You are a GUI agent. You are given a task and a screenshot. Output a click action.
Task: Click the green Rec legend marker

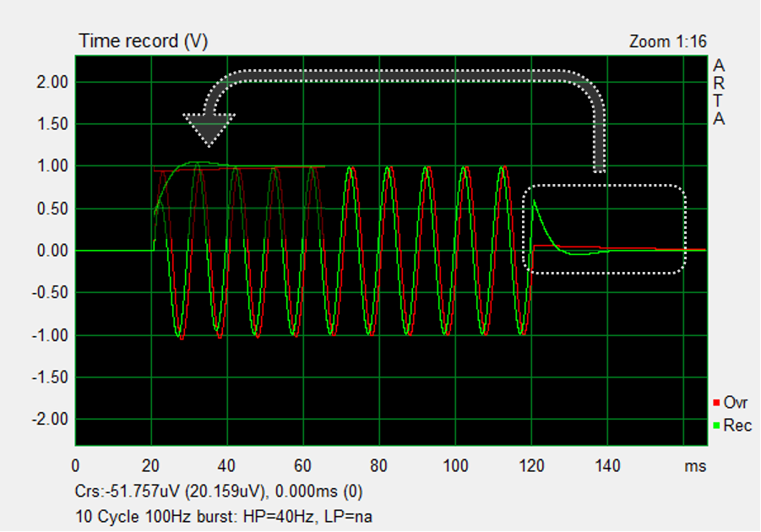[716, 426]
